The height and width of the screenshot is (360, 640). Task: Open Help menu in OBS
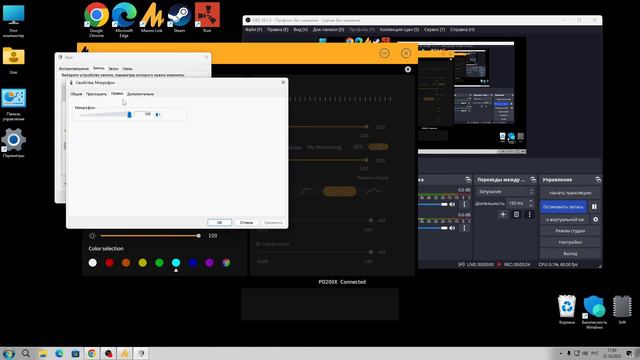[462, 30]
